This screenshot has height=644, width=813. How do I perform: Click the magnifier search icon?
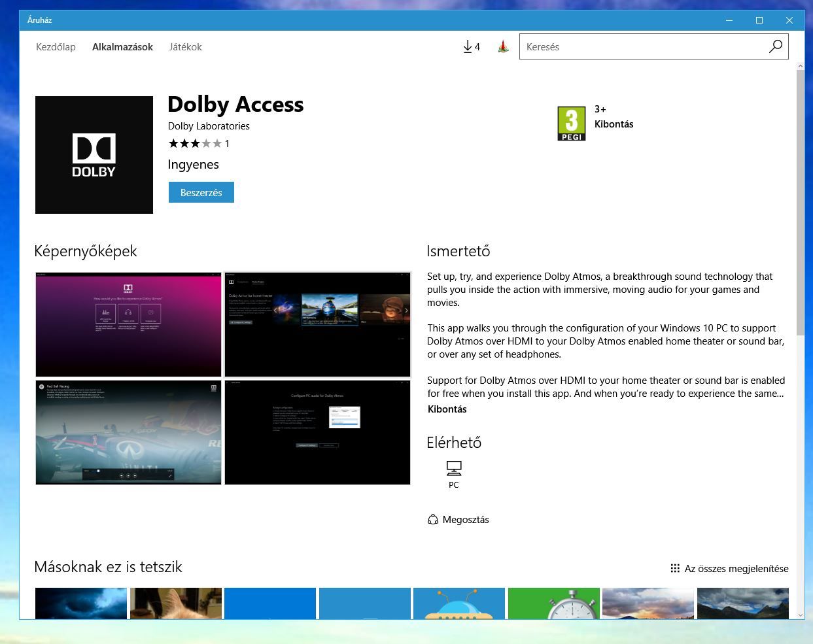(x=775, y=46)
